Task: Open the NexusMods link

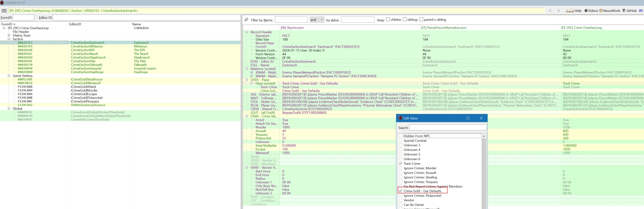Action: (609, 11)
